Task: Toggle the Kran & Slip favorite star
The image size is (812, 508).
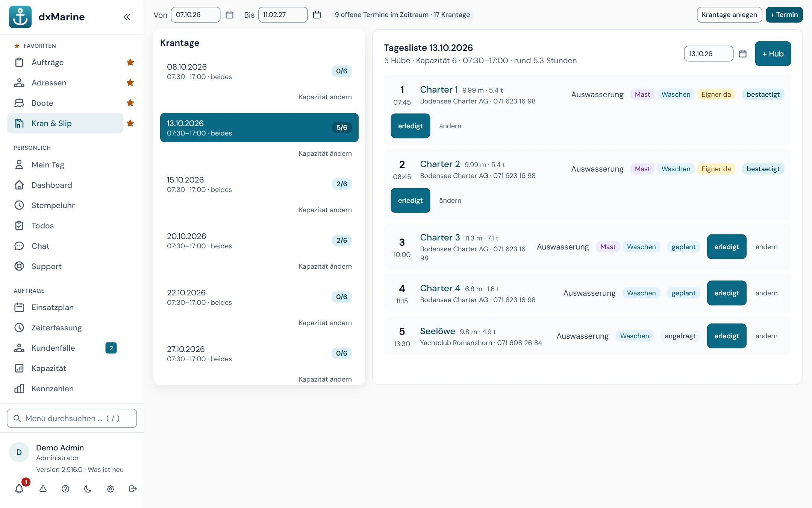Action: click(x=130, y=123)
